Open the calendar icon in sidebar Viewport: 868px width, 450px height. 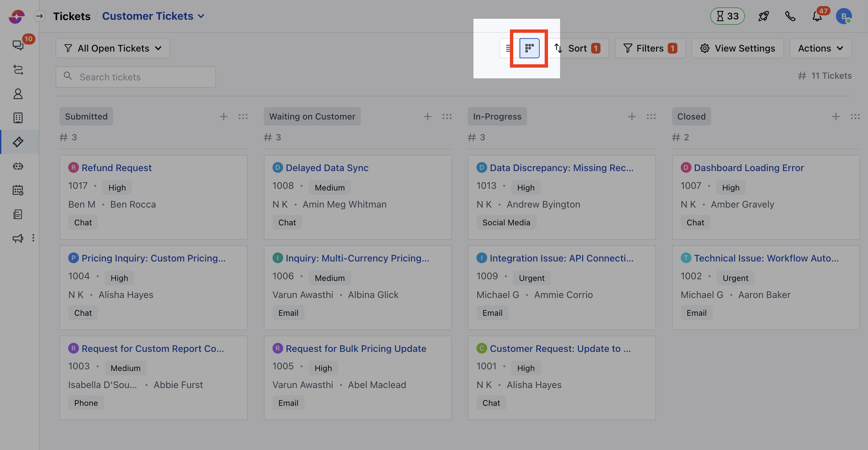point(18,190)
